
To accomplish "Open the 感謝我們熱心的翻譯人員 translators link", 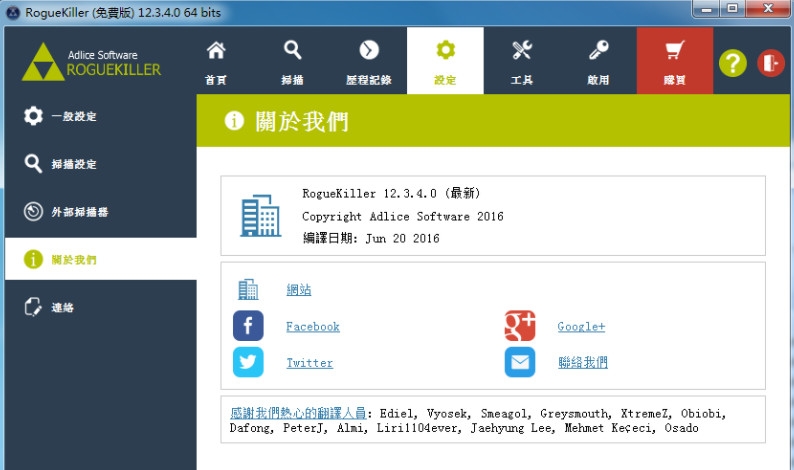I will pos(298,413).
